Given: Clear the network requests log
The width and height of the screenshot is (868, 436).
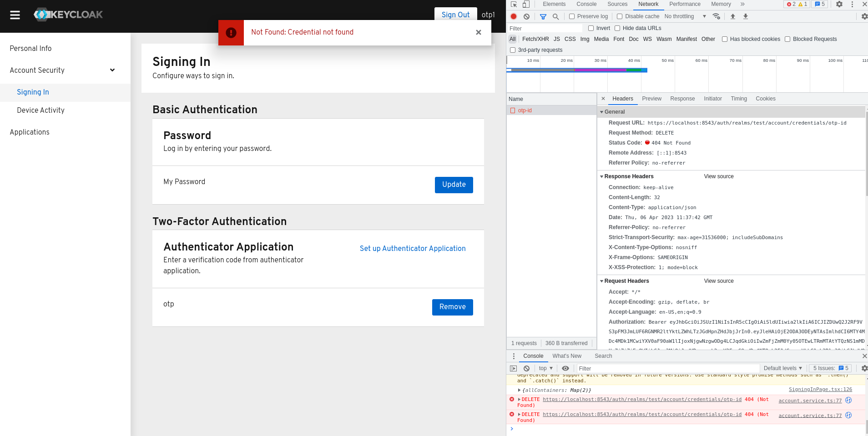Looking at the screenshot, I should click(x=527, y=16).
